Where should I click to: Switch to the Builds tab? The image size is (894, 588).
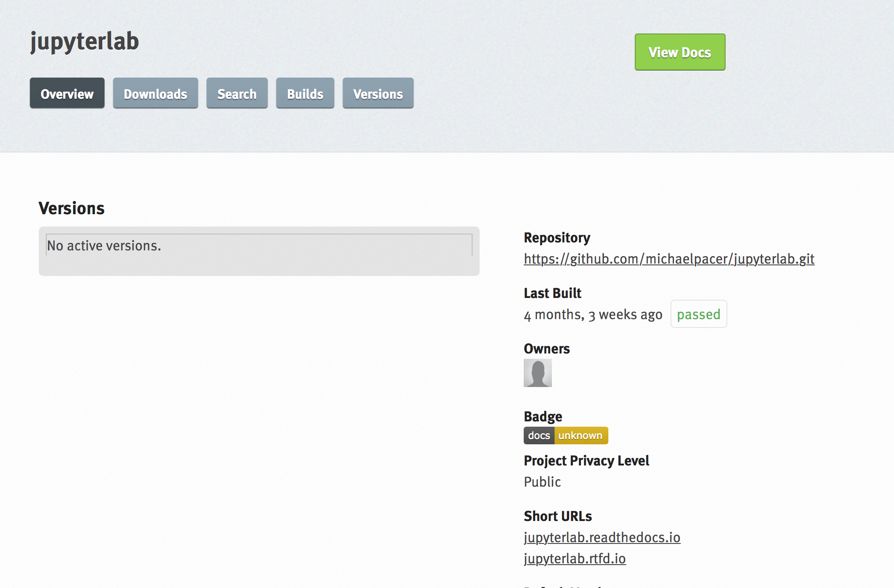[305, 93]
